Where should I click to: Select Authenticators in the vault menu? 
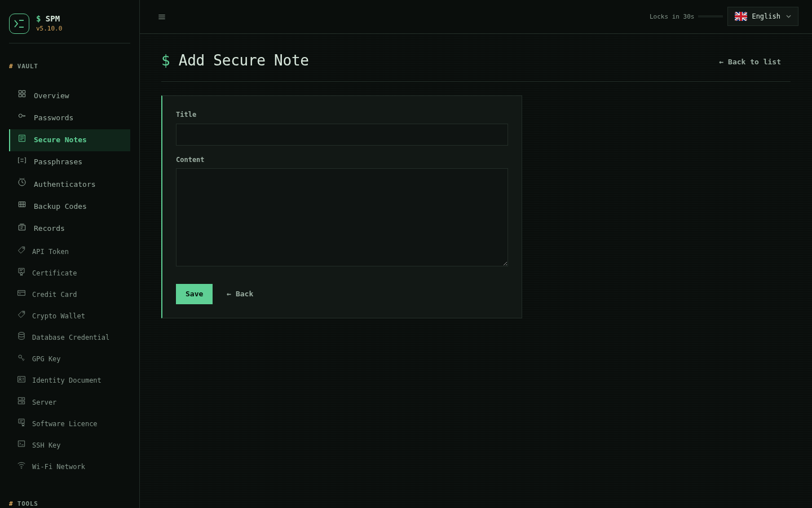(70, 184)
